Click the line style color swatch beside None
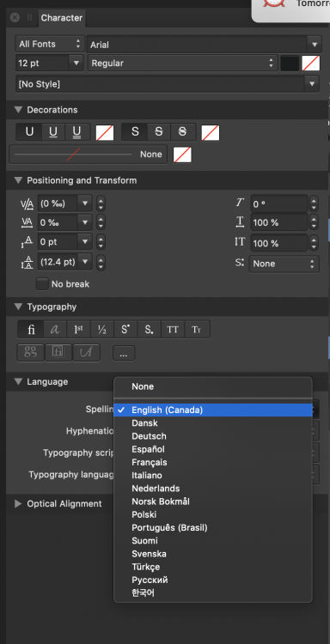 (x=182, y=155)
